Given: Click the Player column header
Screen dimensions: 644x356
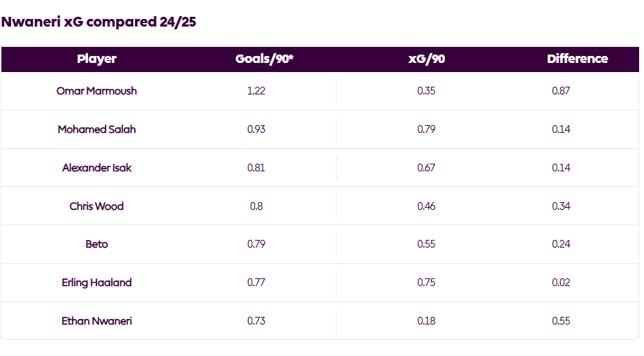Looking at the screenshot, I should click(x=96, y=59).
